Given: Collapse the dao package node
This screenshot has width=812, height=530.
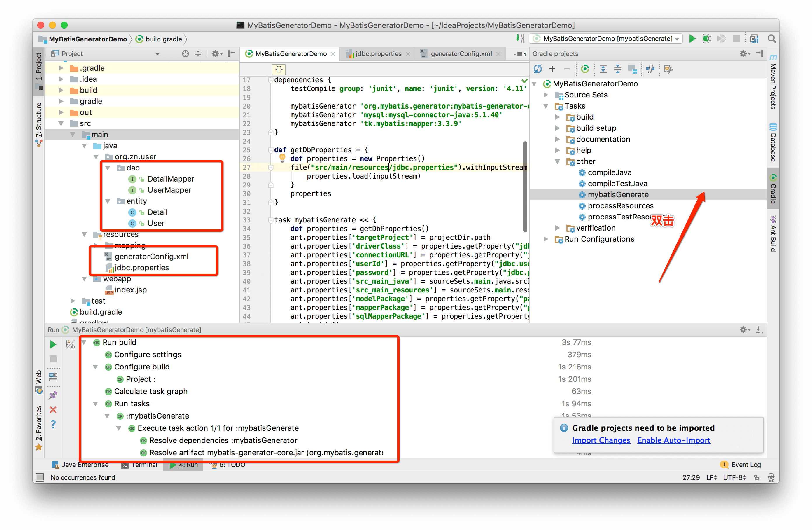Looking at the screenshot, I should [108, 168].
